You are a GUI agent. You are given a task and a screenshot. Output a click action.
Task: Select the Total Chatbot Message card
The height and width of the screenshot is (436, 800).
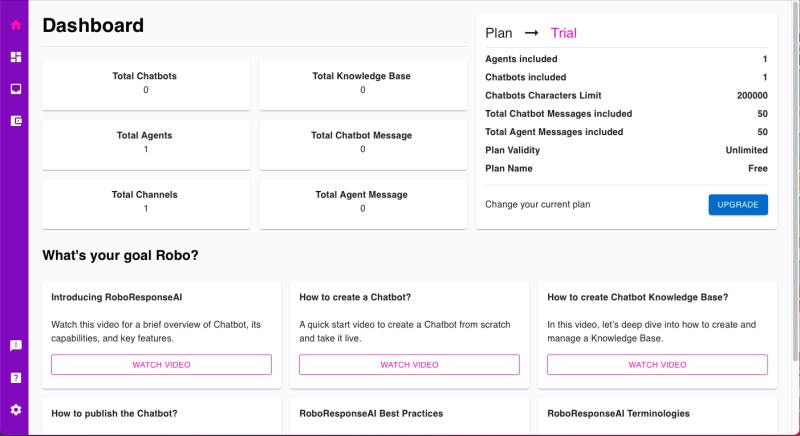(x=363, y=144)
